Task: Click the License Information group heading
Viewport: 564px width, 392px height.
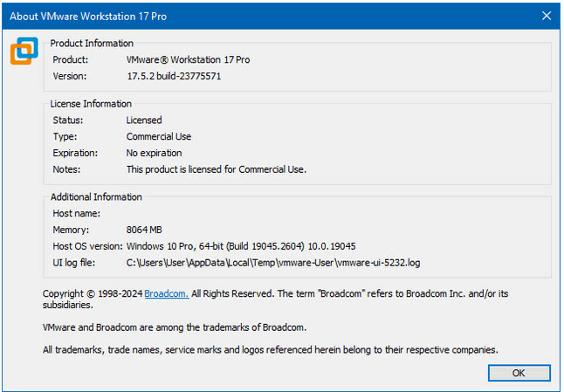Action: pyautogui.click(x=91, y=104)
